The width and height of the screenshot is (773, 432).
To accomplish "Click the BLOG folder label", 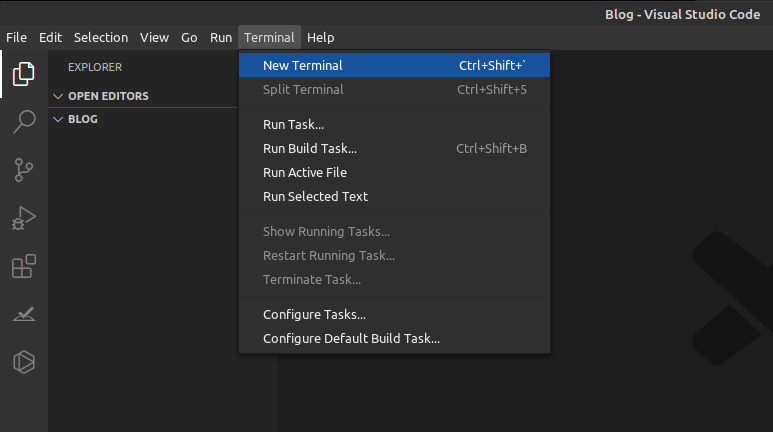I will point(83,119).
